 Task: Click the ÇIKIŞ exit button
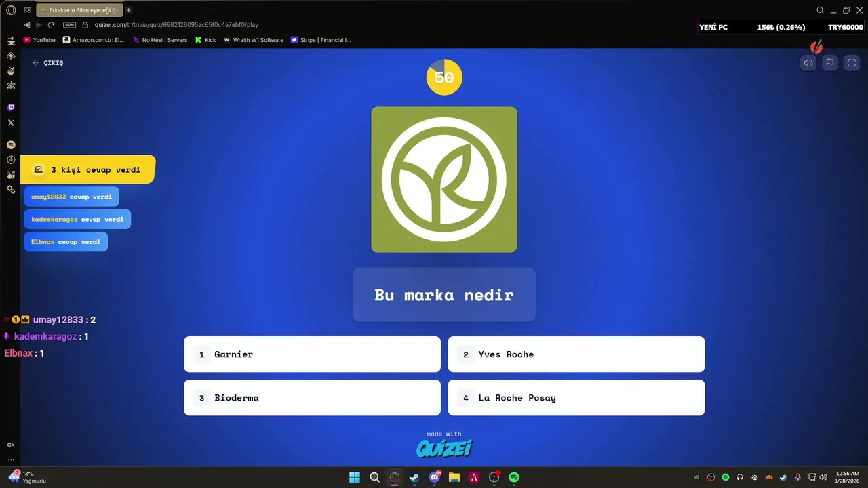(x=47, y=63)
